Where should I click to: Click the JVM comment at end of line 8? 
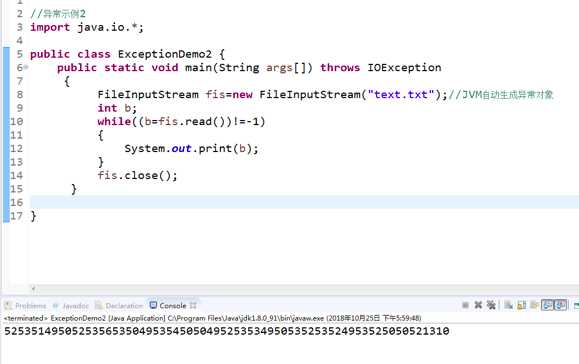pos(501,95)
